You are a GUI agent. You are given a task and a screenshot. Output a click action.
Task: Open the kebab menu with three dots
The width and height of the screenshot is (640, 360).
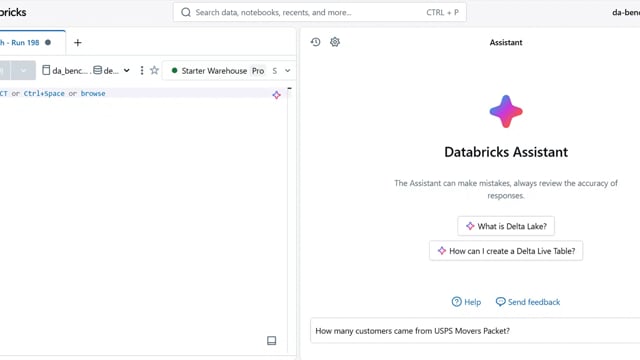tap(142, 70)
